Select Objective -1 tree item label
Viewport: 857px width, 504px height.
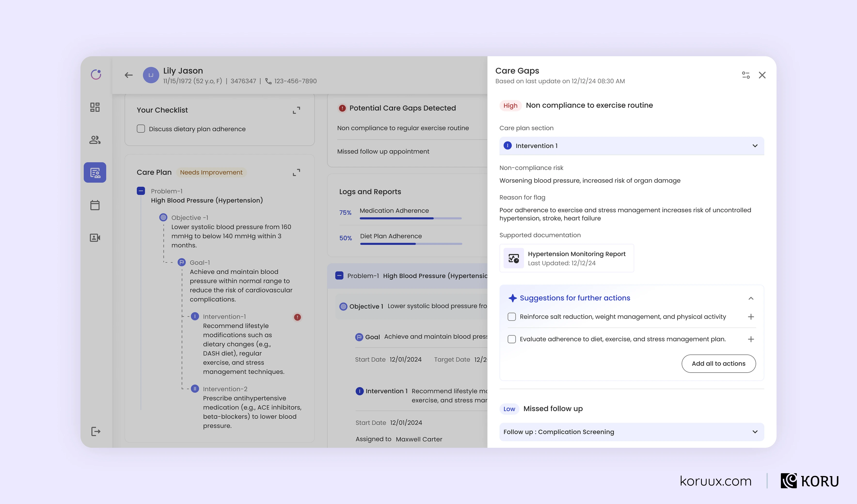(190, 218)
